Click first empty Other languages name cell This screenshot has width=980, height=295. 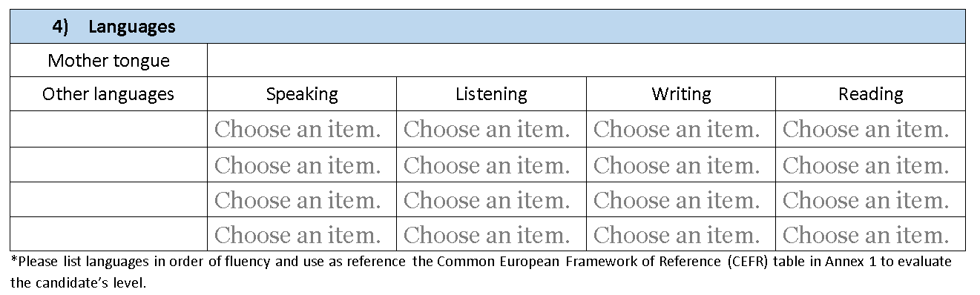108,129
